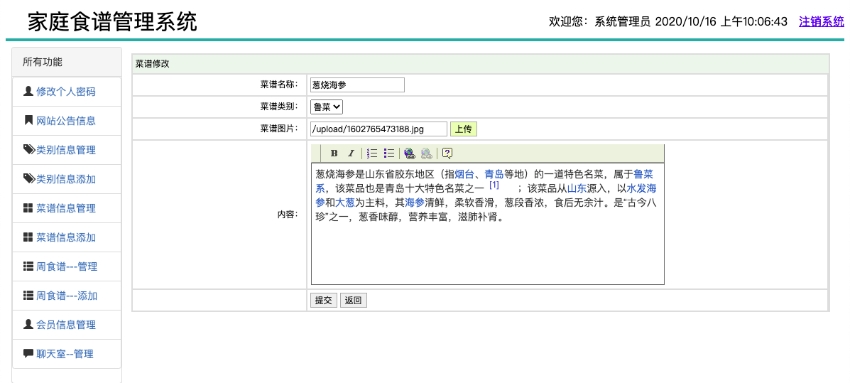The height and width of the screenshot is (383, 850).
Task: Follow the 鲁菜 link in the content
Action: click(x=642, y=174)
